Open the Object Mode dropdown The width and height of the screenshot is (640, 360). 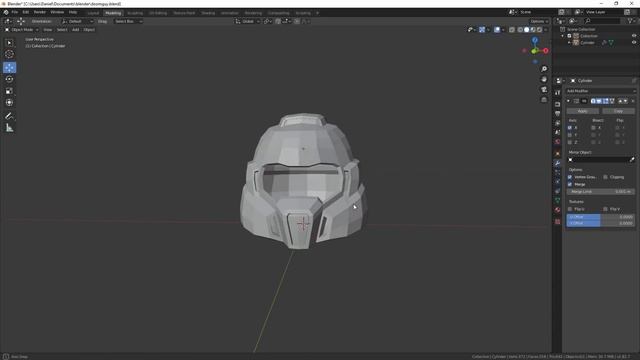[22, 30]
